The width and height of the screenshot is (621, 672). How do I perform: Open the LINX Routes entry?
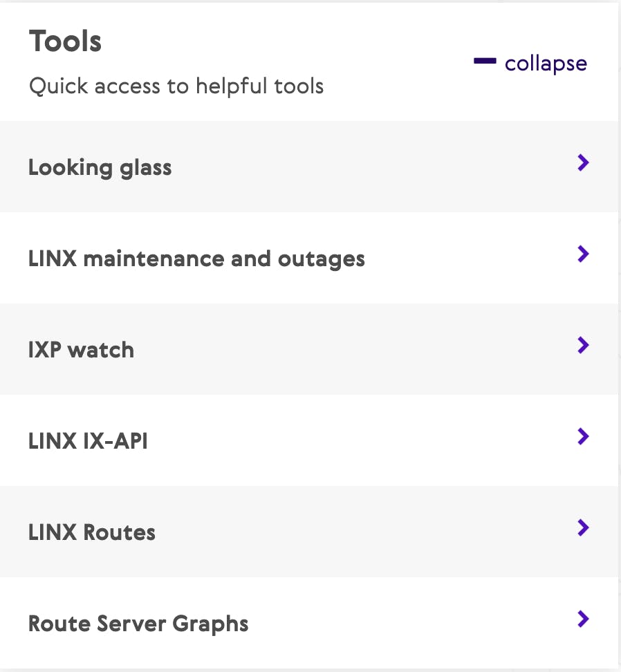pos(92,532)
